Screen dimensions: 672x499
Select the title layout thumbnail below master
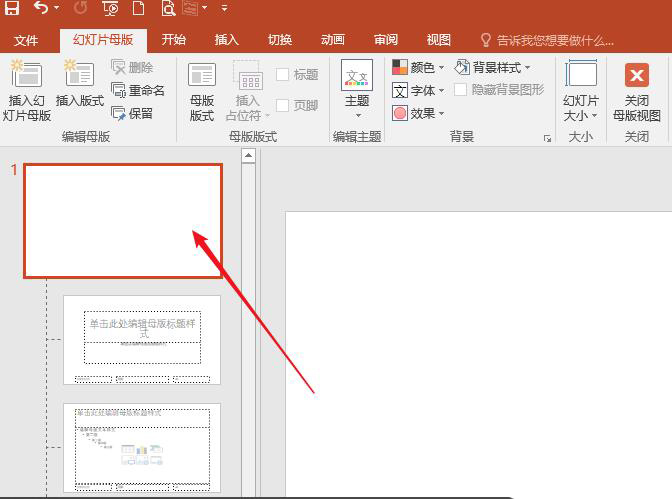pyautogui.click(x=142, y=339)
